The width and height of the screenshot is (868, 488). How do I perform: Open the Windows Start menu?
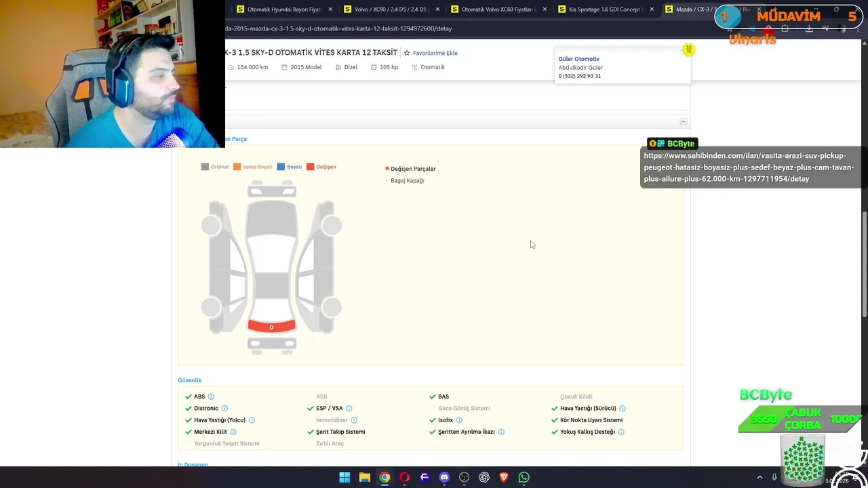[344, 477]
